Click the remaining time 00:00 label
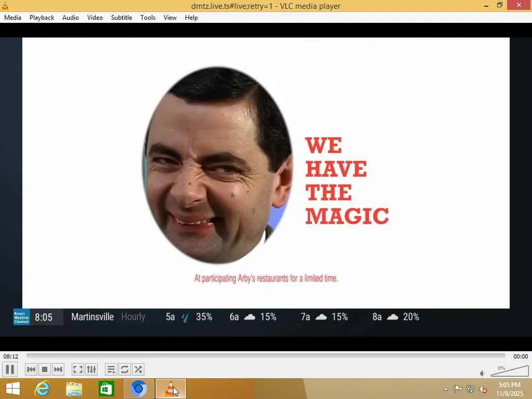532x399 pixels. pyautogui.click(x=521, y=356)
